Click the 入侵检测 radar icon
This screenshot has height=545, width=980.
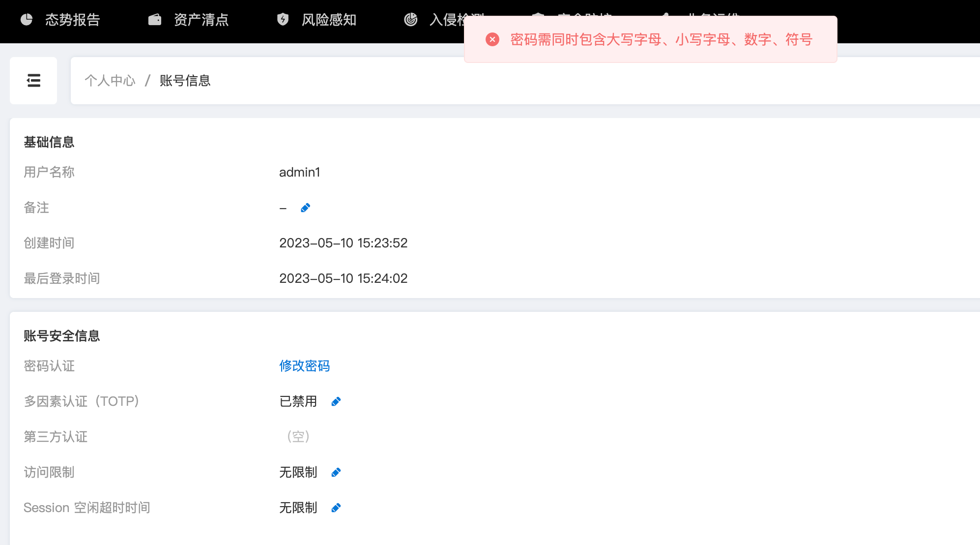[x=410, y=20]
